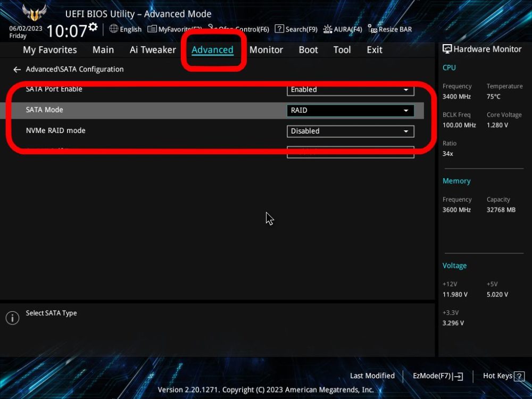Screen dimensions: 532x399
Task: Click the 3.296 V value
Action: [x=453, y=323]
